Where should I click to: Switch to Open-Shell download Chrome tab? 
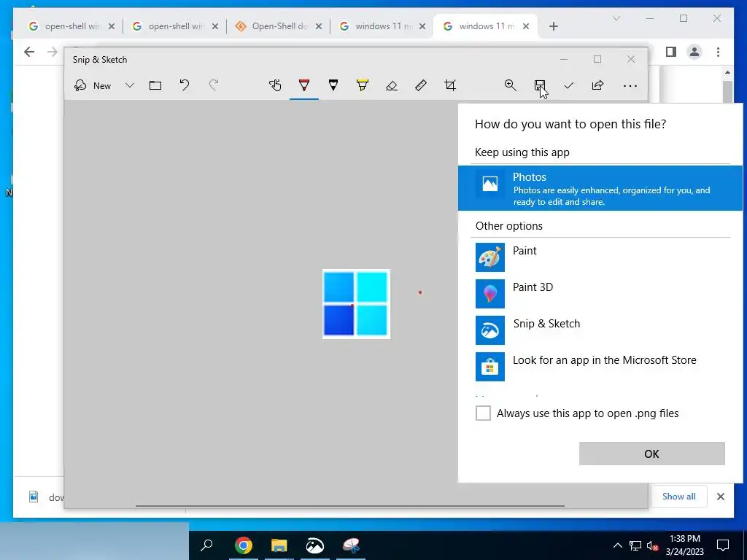pyautogui.click(x=279, y=26)
